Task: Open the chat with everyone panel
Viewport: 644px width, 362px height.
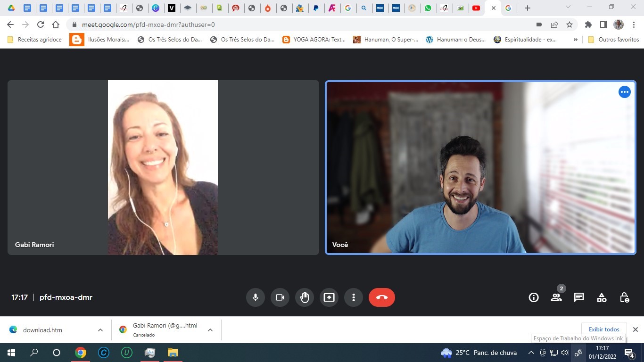Action: pos(578,297)
